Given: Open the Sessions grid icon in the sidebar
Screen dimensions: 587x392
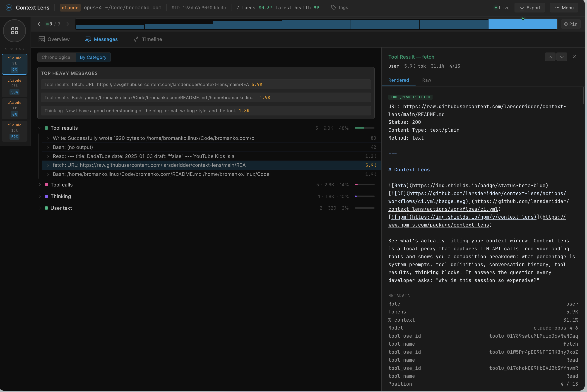Looking at the screenshot, I should 14,31.
